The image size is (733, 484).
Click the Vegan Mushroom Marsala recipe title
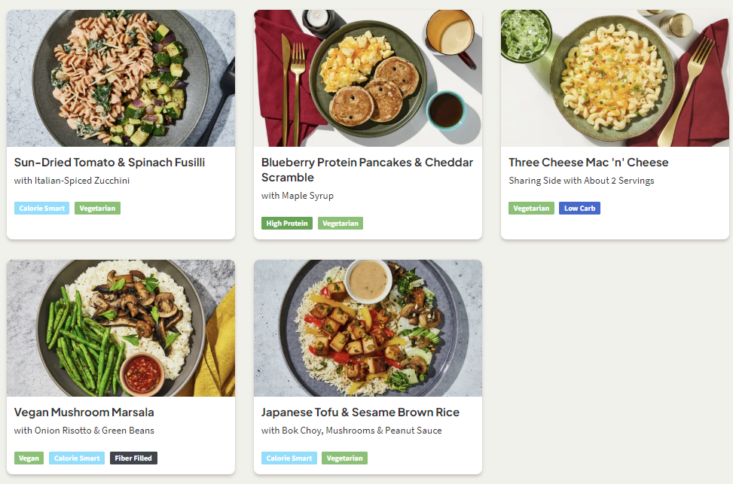click(x=84, y=412)
